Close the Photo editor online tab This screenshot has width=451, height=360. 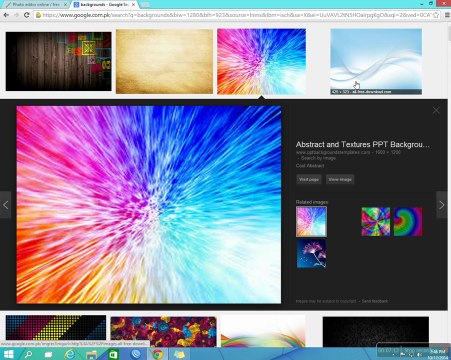click(65, 5)
